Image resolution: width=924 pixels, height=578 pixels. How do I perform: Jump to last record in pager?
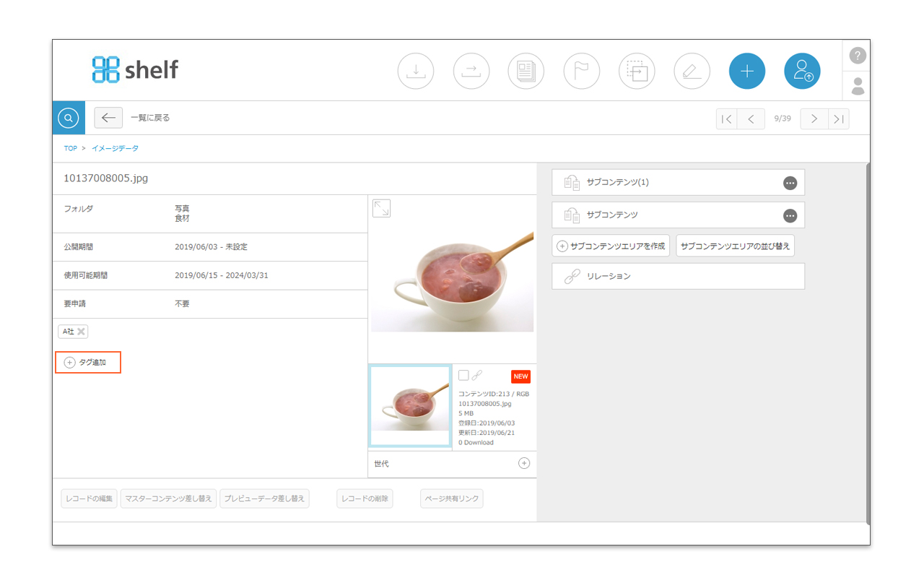838,118
